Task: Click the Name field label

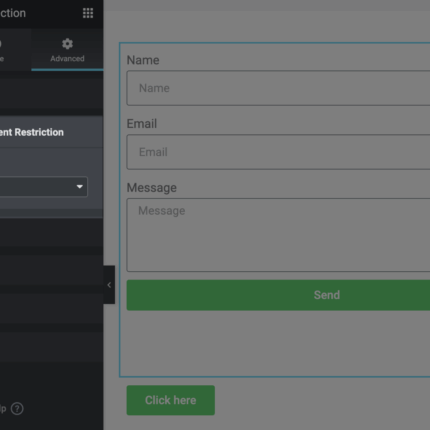Action: click(143, 60)
